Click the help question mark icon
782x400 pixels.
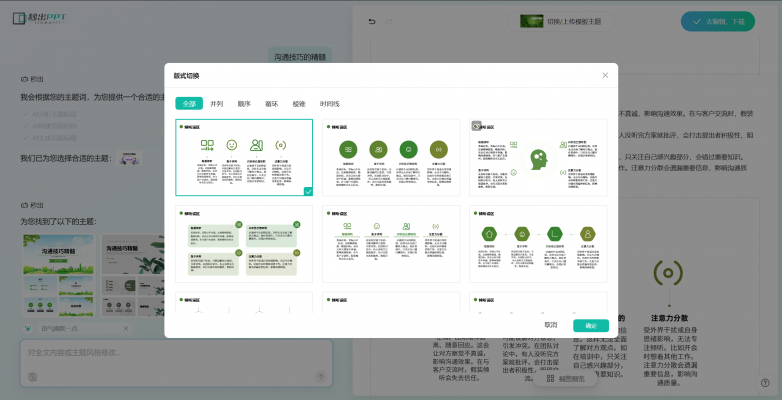[x=765, y=382]
